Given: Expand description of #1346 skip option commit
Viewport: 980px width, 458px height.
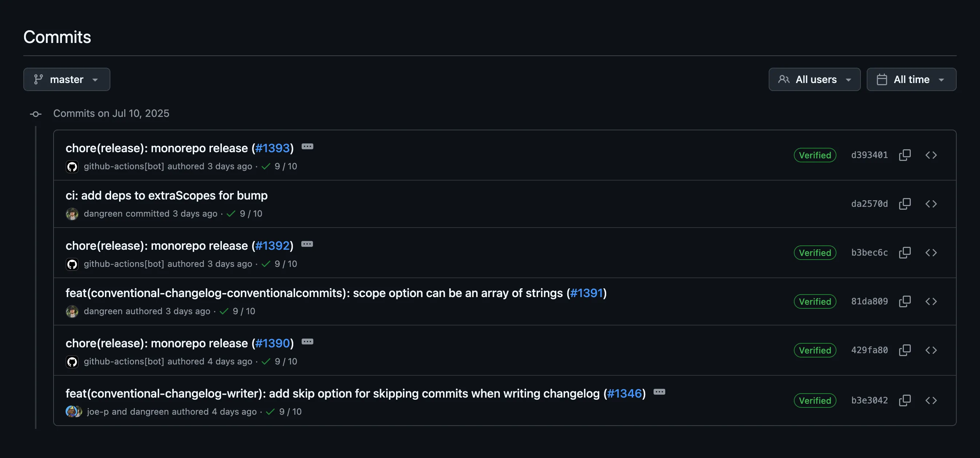Looking at the screenshot, I should coord(659,392).
